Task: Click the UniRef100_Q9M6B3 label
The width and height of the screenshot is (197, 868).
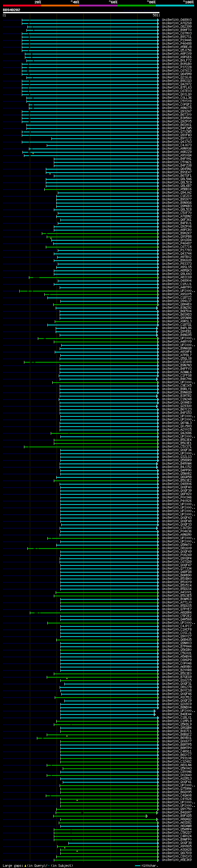Action: (x=176, y=206)
